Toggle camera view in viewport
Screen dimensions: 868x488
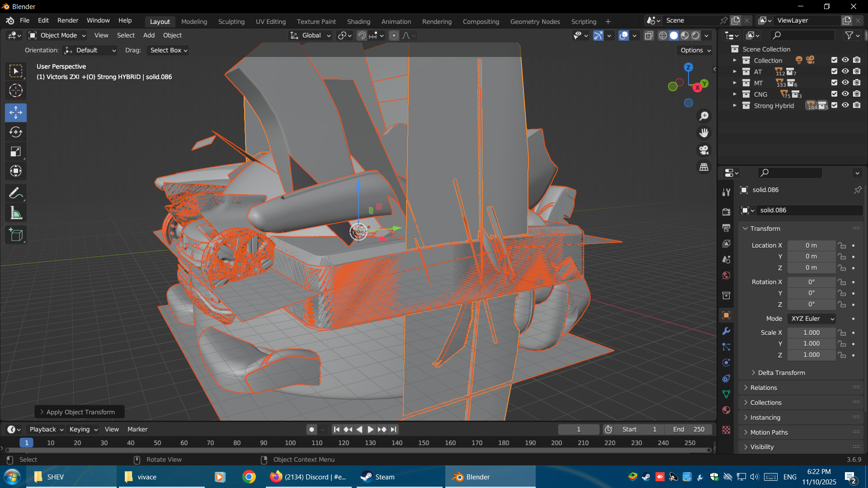704,150
